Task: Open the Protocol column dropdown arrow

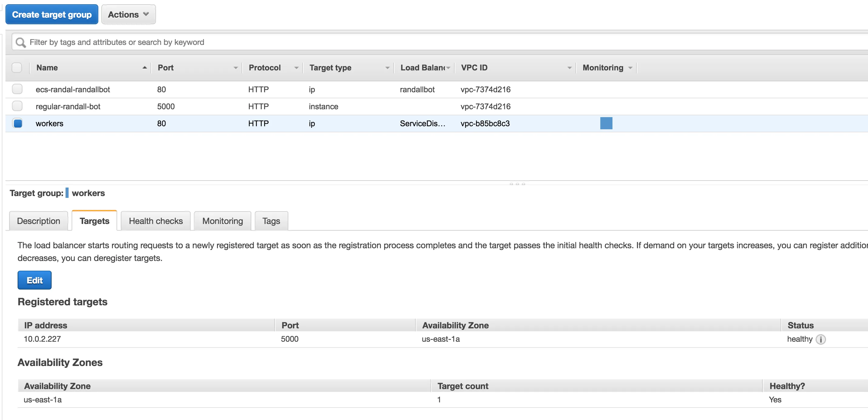Action: (296, 68)
